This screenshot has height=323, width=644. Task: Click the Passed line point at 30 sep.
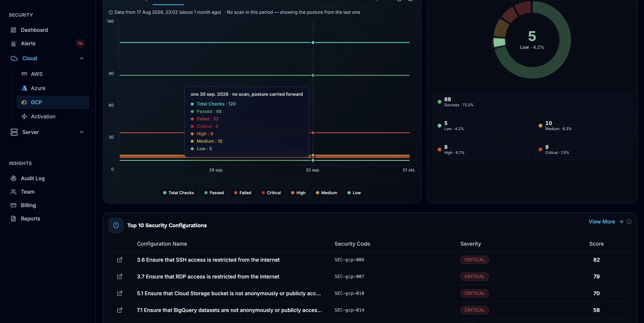point(313,75)
